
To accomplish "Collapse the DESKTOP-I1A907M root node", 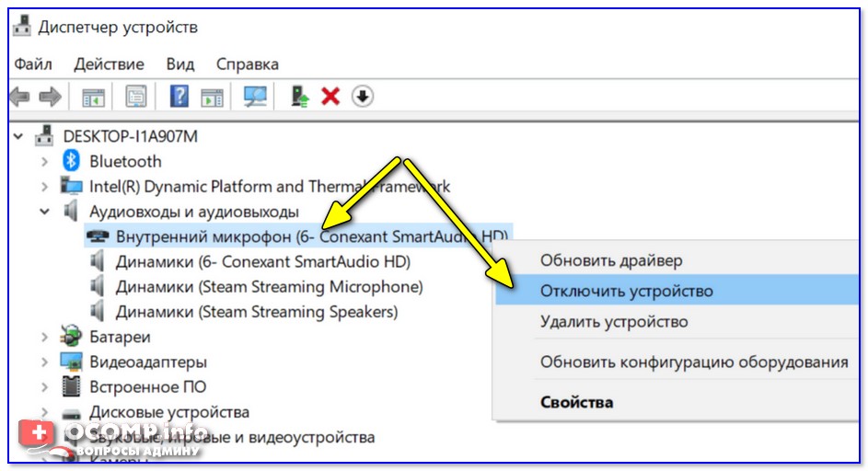I will click(20, 136).
